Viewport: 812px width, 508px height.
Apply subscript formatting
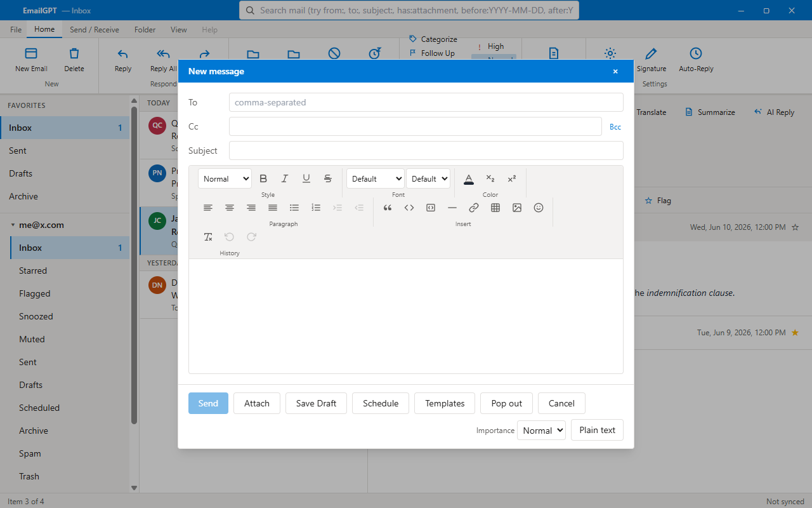pyautogui.click(x=490, y=178)
